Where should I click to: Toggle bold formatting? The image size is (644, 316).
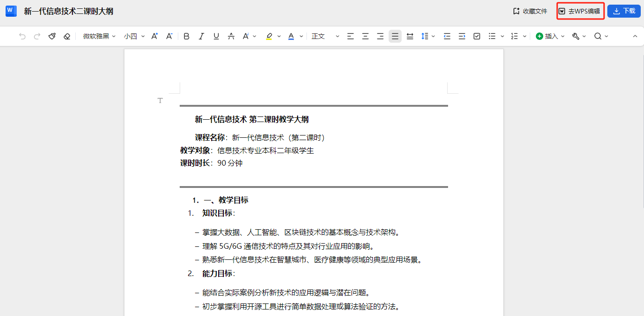187,36
